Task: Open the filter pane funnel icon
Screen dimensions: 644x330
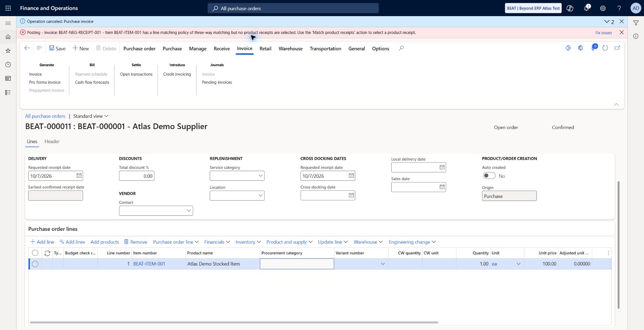Action: click(x=636, y=23)
